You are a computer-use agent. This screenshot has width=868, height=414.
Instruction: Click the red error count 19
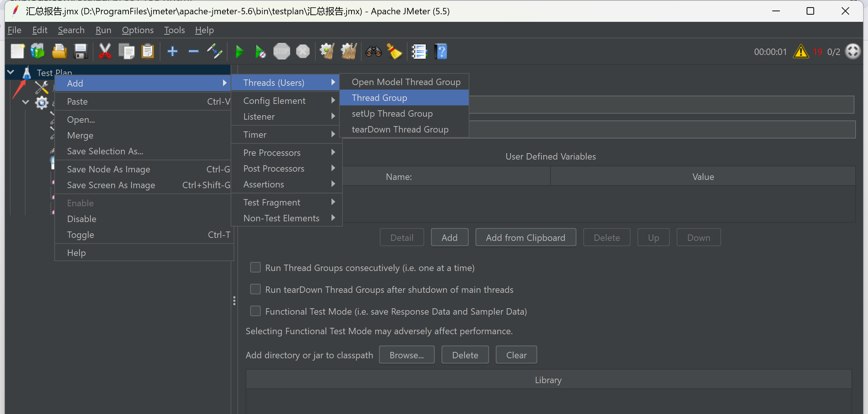click(x=817, y=52)
